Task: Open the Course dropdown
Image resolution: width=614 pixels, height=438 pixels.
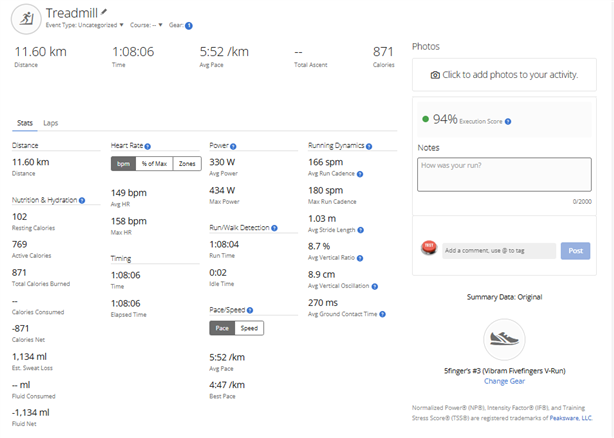Action: [x=148, y=25]
